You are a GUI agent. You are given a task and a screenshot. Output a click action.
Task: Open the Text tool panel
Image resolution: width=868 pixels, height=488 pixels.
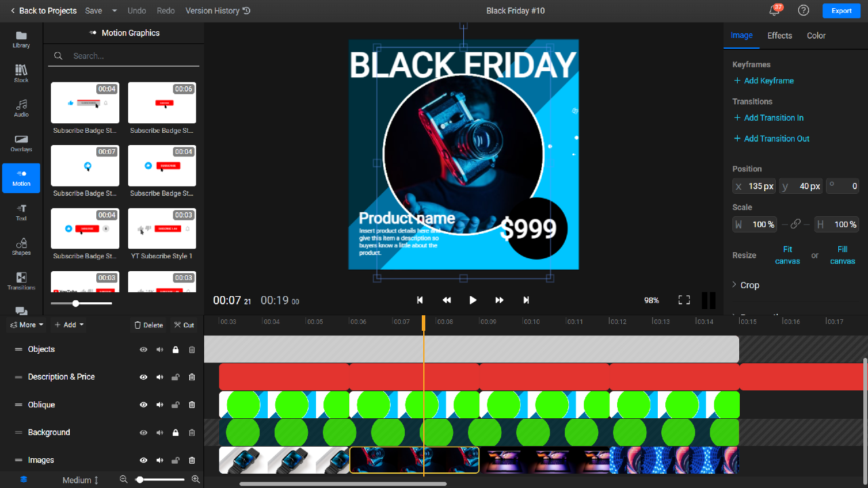(21, 212)
